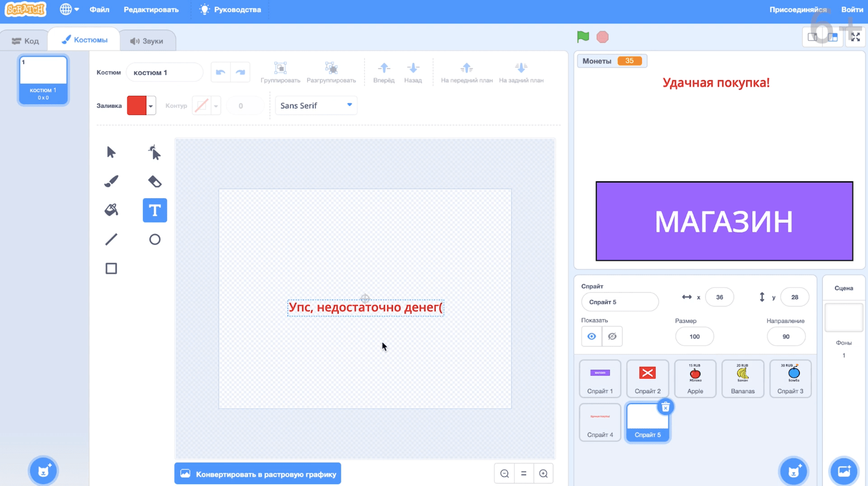This screenshot has width=868, height=486.
Task: Click the green flag to run
Action: coord(583,37)
